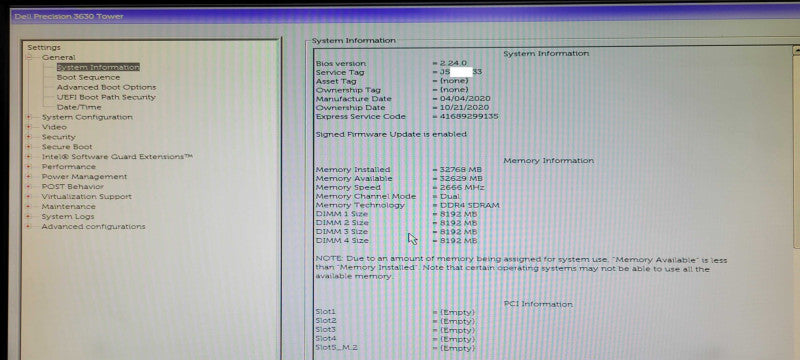This screenshot has width=800, height=360.
Task: Select the POST Behavior category
Action: pyautogui.click(x=72, y=187)
